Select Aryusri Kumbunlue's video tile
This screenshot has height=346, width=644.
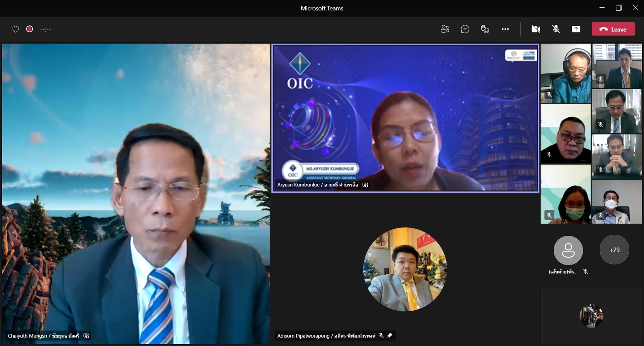pos(405,118)
